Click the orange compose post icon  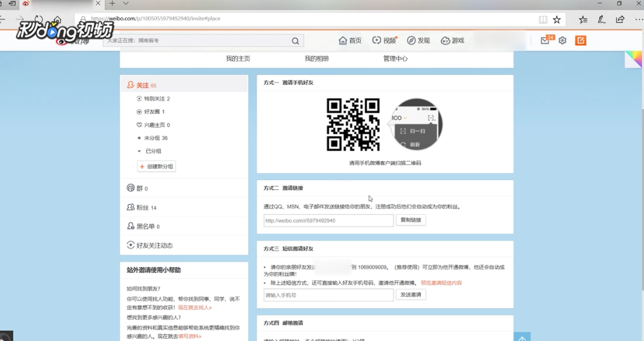click(580, 40)
